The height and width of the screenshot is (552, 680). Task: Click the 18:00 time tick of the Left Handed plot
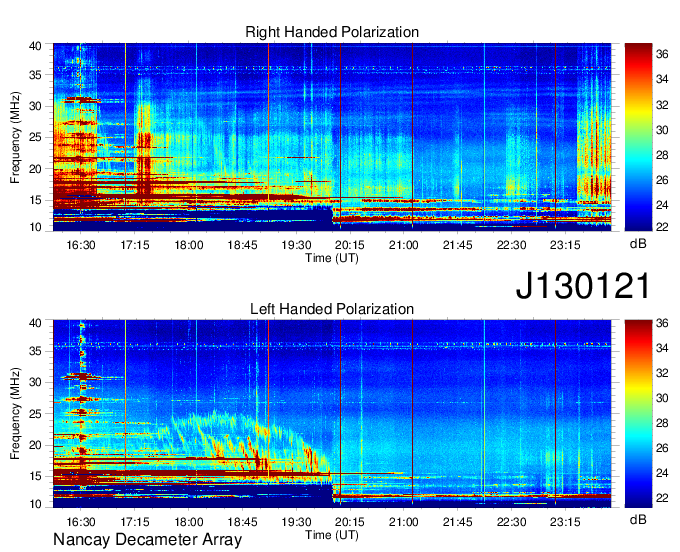189,521
